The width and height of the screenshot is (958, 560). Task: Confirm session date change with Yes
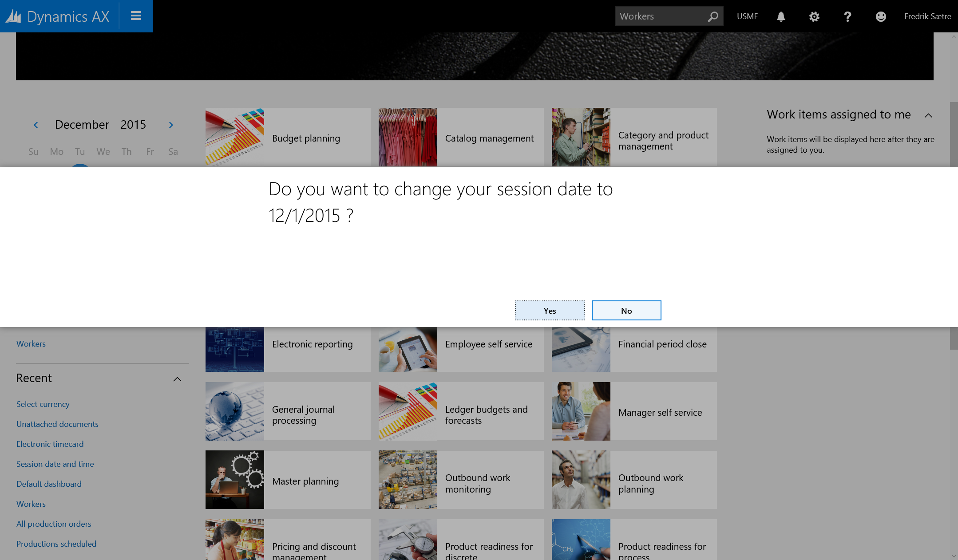tap(550, 311)
